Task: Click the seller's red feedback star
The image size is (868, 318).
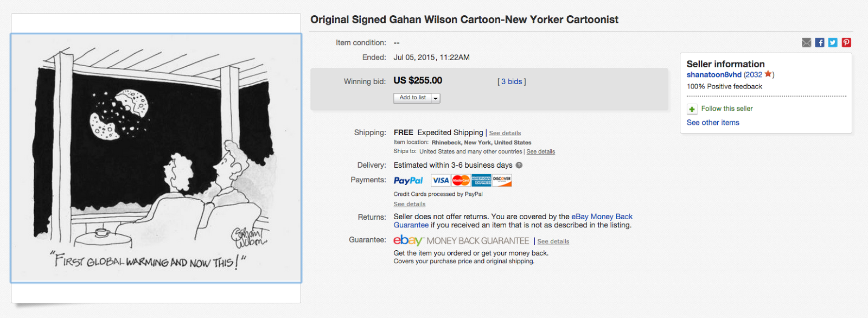Action: click(768, 74)
